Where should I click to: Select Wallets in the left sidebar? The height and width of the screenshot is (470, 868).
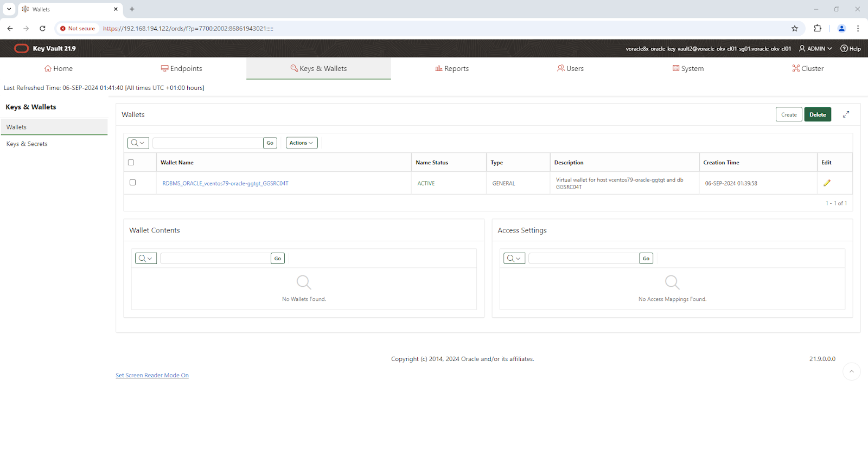point(54,127)
